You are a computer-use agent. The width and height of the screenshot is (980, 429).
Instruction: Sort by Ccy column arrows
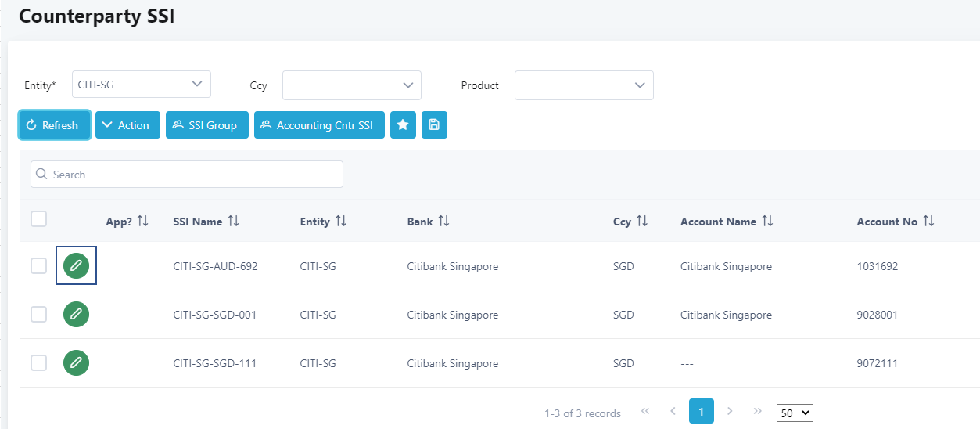pyautogui.click(x=641, y=222)
